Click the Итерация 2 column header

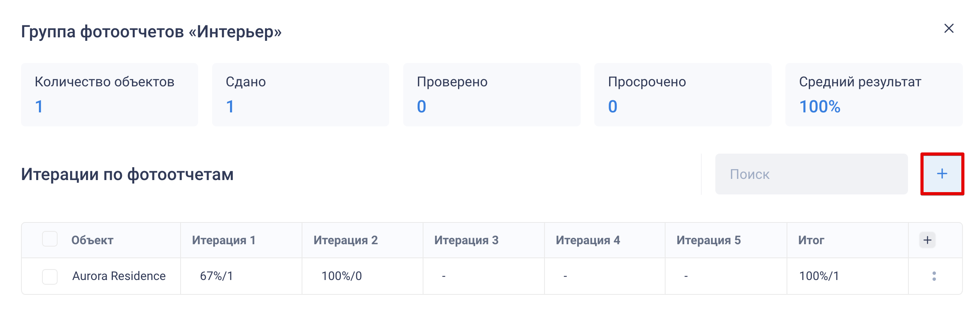coord(346,240)
